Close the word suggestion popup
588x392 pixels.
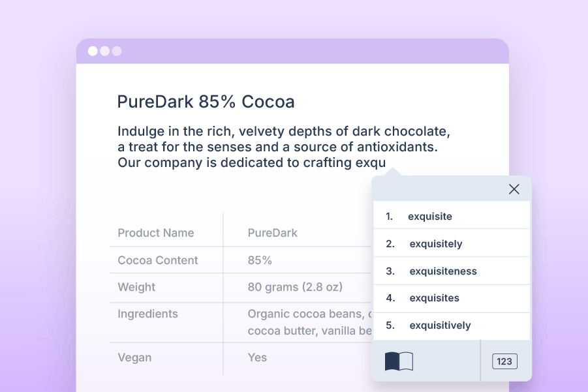514,189
